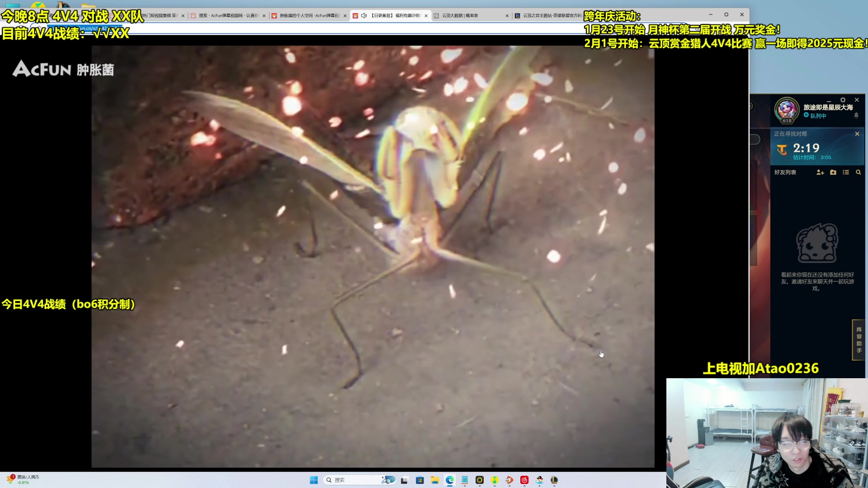Switch to 搜索 - AcFun弹幕视频网 tab
Viewport: 868px width, 488px height.
(228, 15)
